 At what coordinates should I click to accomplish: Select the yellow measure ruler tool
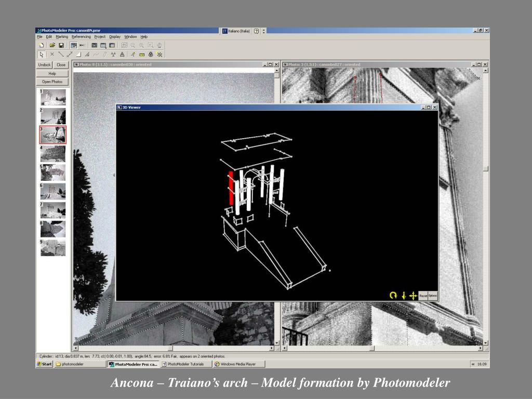point(142,54)
